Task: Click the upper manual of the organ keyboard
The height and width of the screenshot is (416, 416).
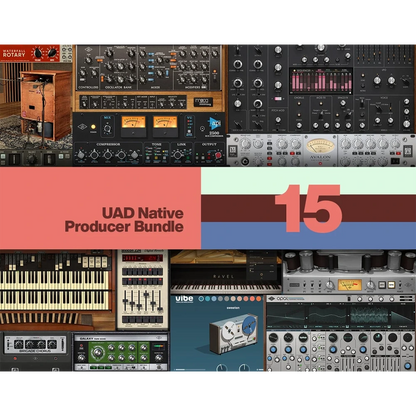Action: (54, 279)
